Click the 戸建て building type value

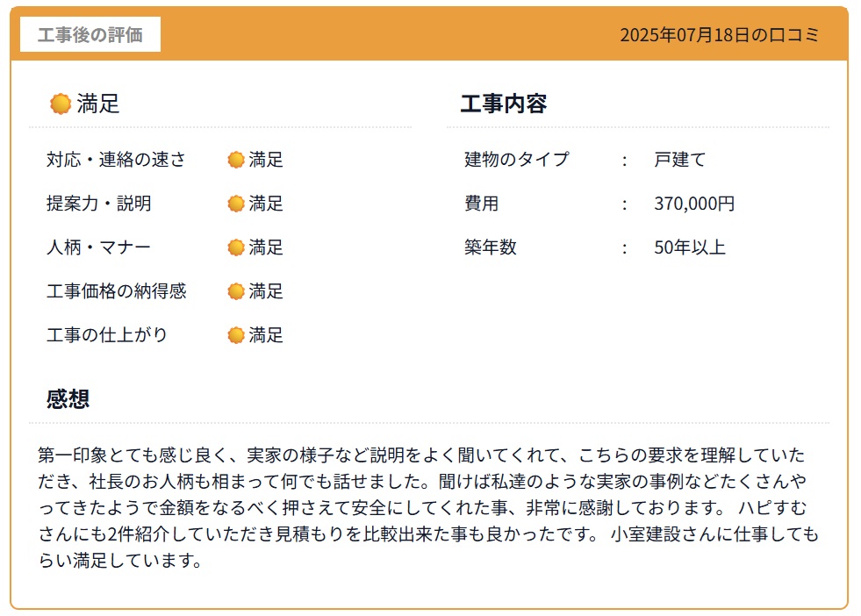point(679,160)
